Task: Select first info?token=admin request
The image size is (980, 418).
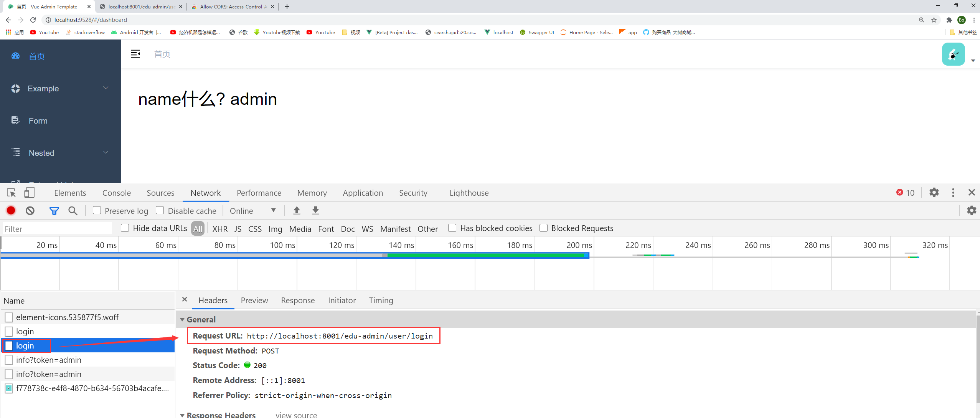Action: (87, 360)
